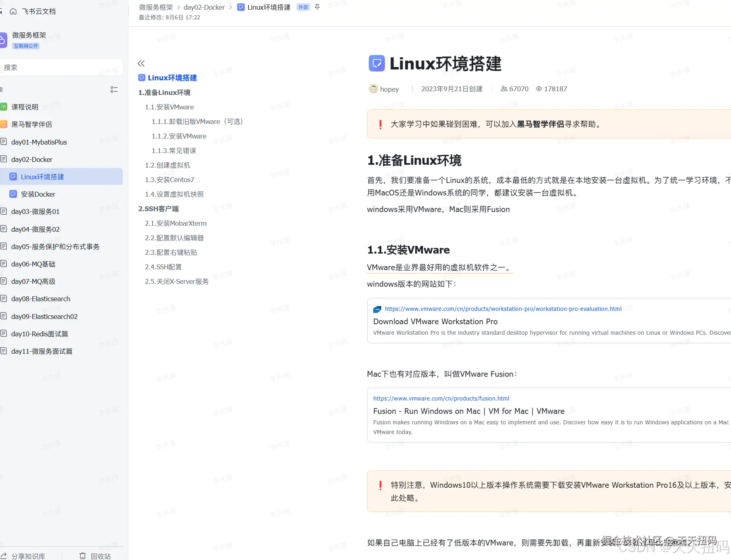Click the blue icon beside 安装Docker

coord(13,194)
